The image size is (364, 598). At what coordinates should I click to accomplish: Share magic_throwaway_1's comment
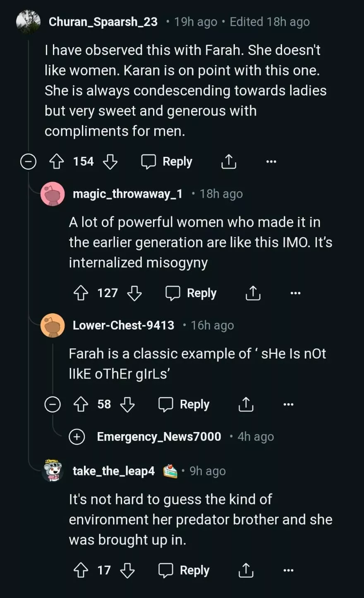coord(253,293)
